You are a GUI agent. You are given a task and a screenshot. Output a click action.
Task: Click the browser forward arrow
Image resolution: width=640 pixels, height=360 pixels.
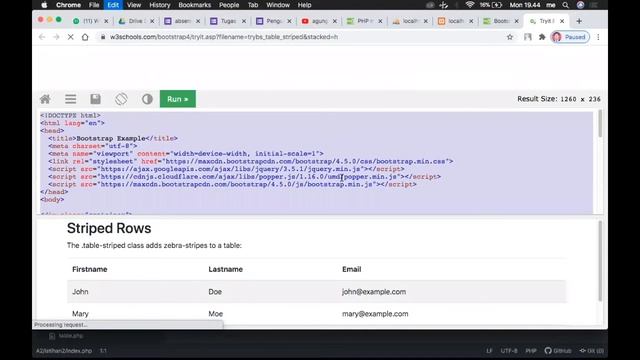[x=56, y=37]
